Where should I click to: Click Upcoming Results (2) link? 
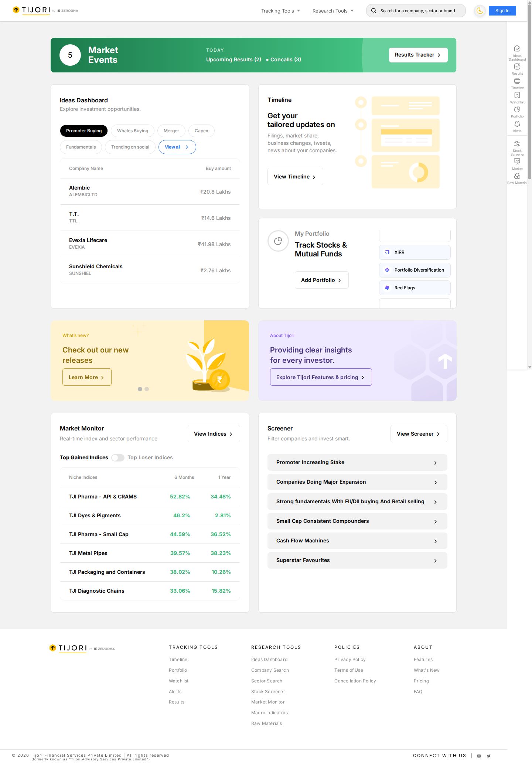[233, 59]
